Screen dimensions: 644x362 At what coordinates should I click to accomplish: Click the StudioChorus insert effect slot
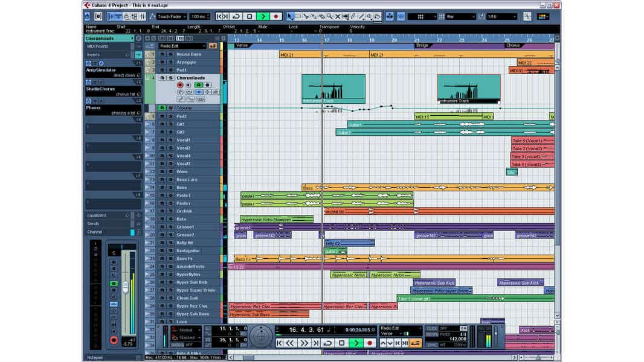(109, 89)
